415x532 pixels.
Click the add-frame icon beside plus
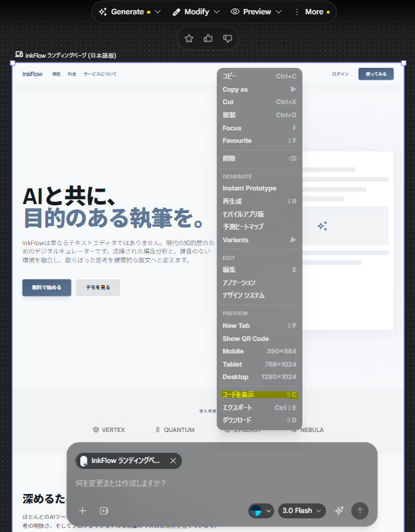104,511
